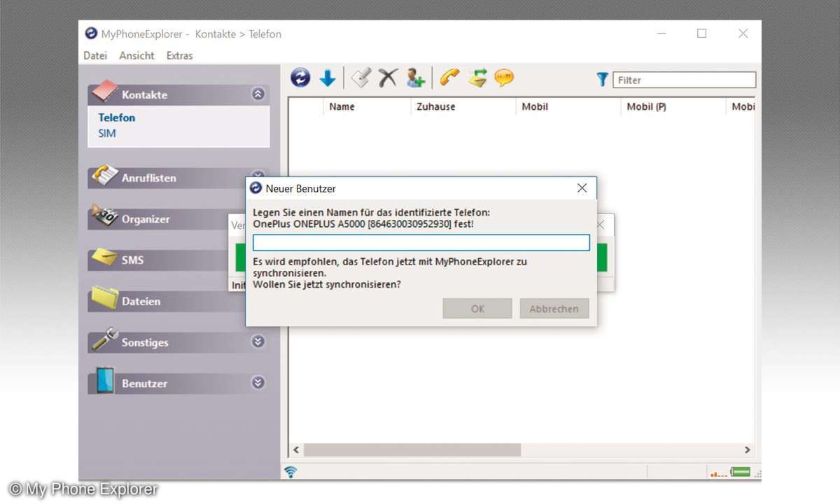The height and width of the screenshot is (504, 840).
Task: Open the Anruflisten section
Action: [x=149, y=178]
